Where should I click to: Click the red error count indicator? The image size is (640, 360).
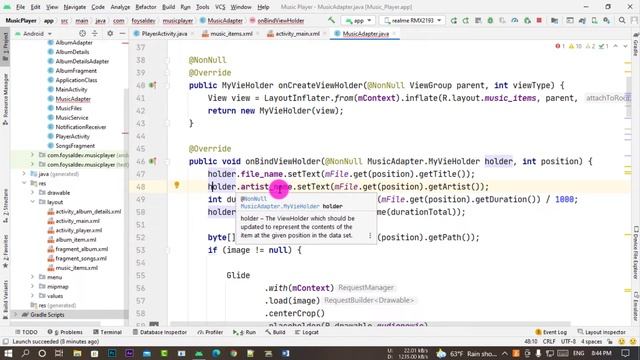(560, 46)
